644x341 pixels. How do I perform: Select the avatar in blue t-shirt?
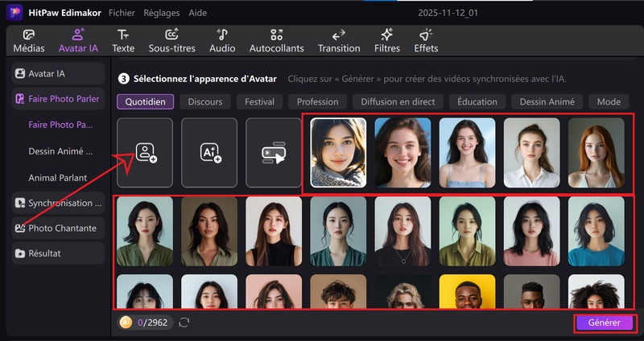click(596, 231)
